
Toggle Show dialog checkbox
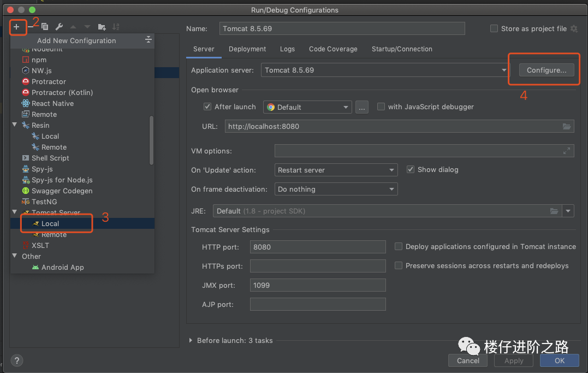[x=411, y=170]
